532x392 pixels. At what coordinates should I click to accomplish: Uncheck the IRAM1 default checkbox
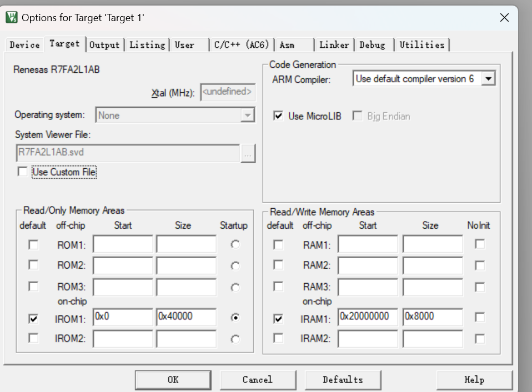278,318
